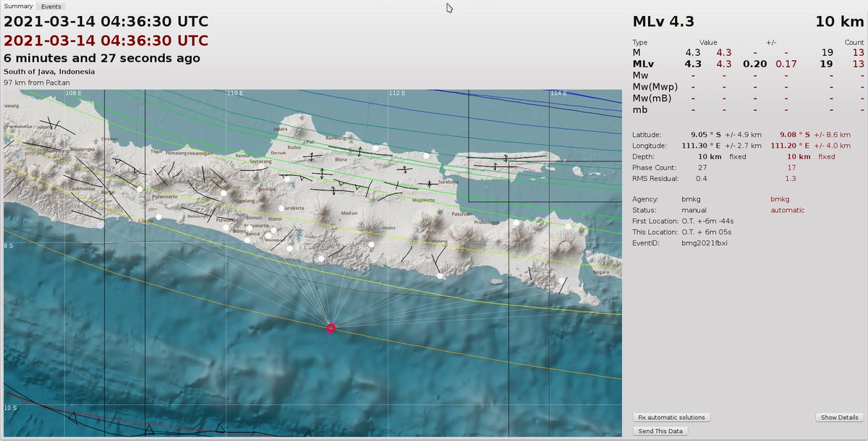Click the '114 E' longitude grid label
Image resolution: width=868 pixels, height=441 pixels.
(x=558, y=93)
